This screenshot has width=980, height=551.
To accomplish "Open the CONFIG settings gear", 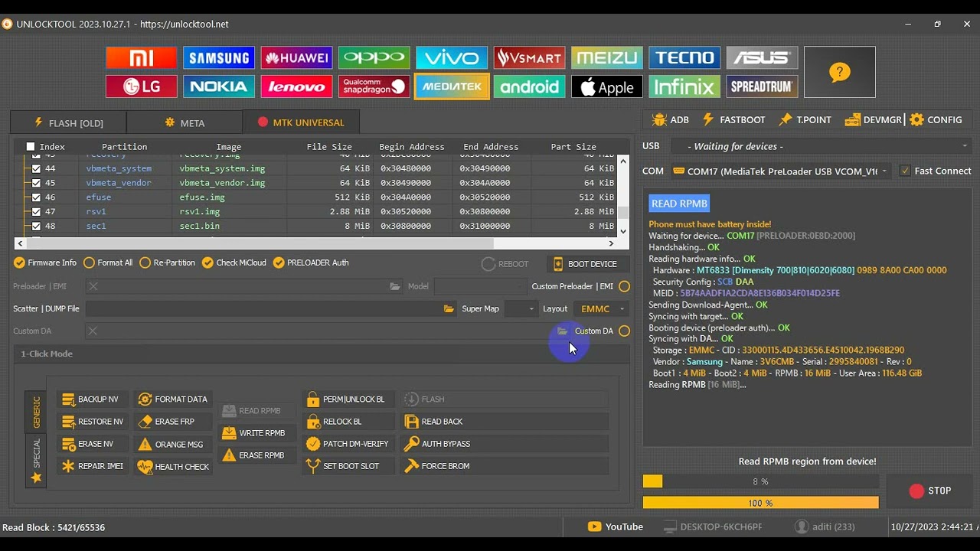I will tap(935, 120).
